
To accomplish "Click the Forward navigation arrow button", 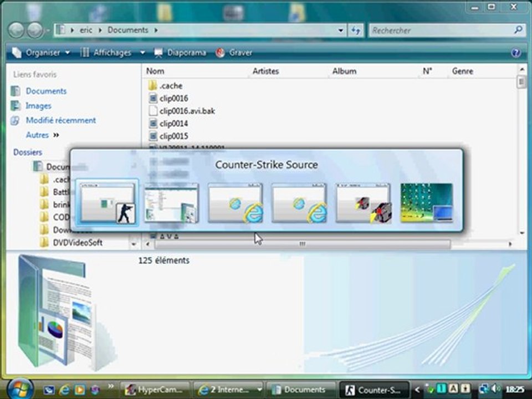I will [x=35, y=30].
